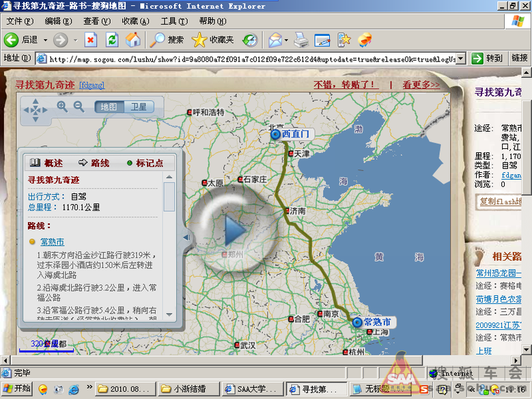The image size is (532, 399).
Task: Click the map pan arrows control
Action: pyautogui.click(x=36, y=110)
